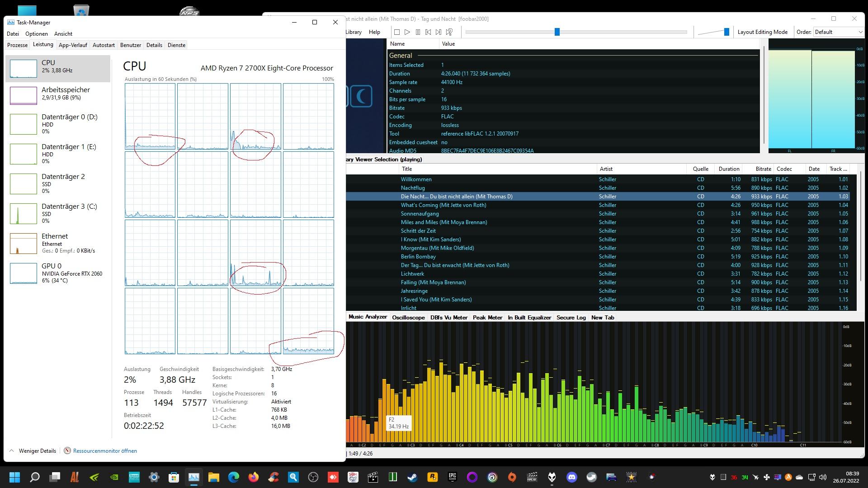
Task: Select the track Sonnenaufgang in the playlist
Action: (x=598, y=214)
